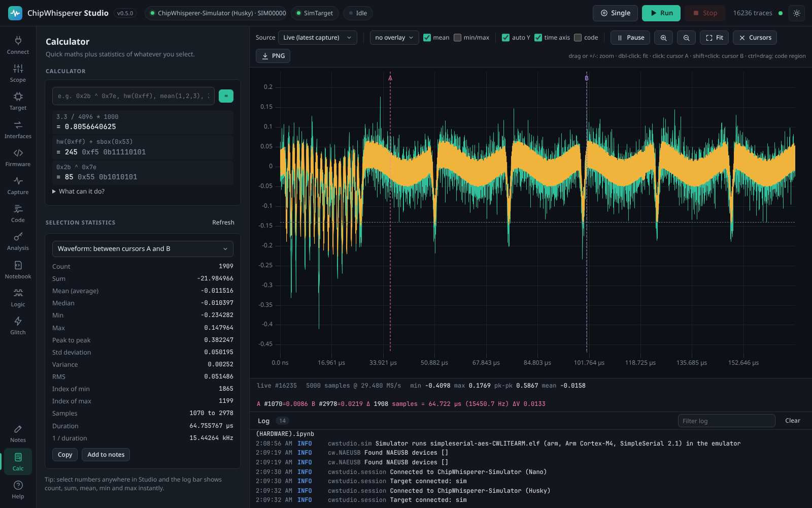Click the calculator expression input field

pos(133,96)
